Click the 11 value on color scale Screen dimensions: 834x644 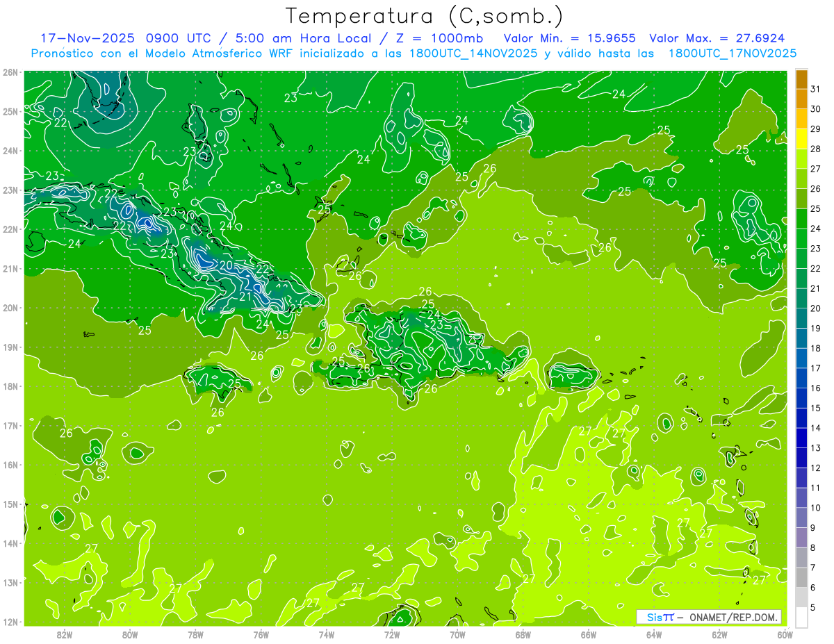click(x=815, y=488)
